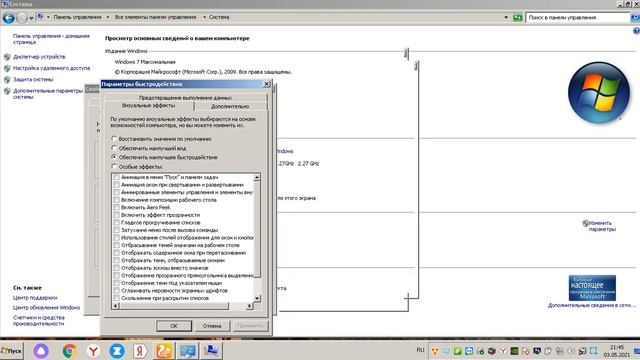Open Дополнительные параметры системы link

tap(48, 94)
